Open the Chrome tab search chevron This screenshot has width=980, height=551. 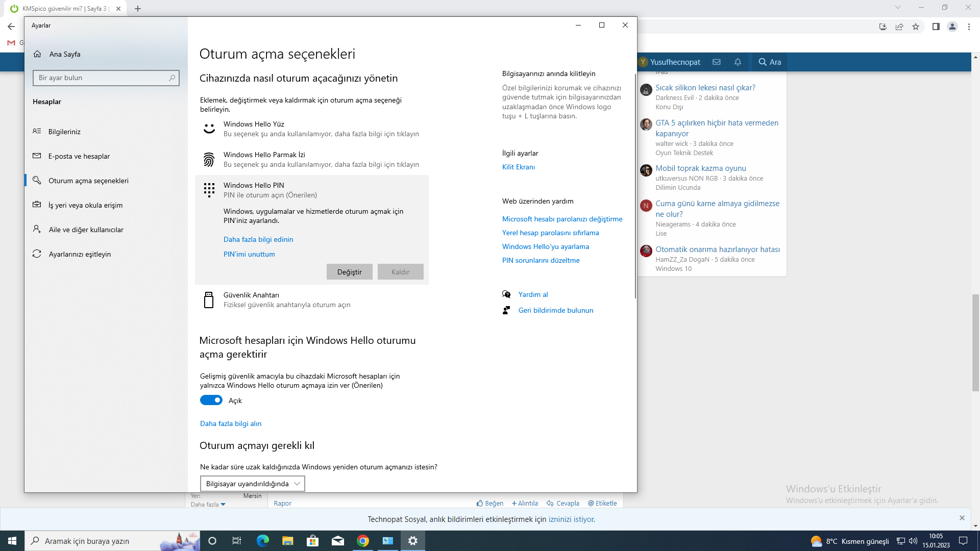pos(898,8)
